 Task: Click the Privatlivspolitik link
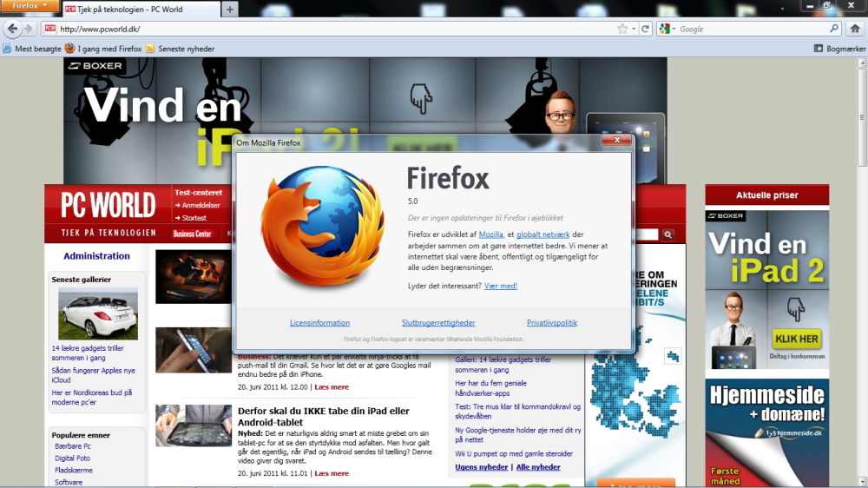tap(552, 322)
